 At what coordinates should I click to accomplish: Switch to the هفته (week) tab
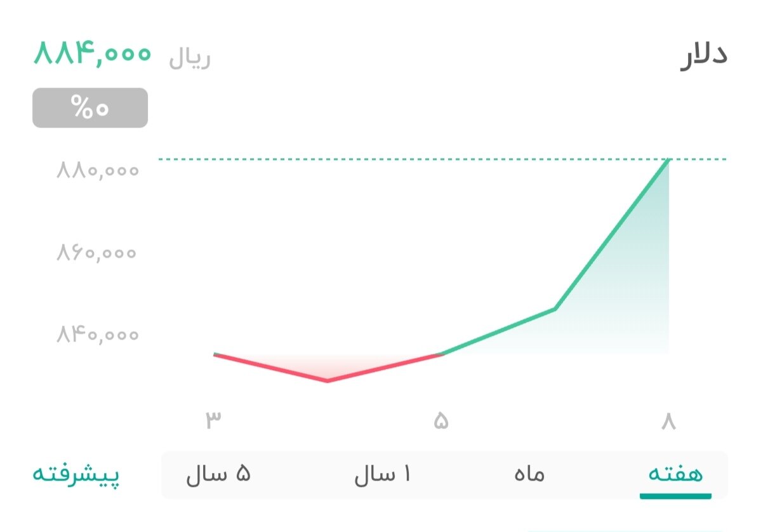pos(675,474)
